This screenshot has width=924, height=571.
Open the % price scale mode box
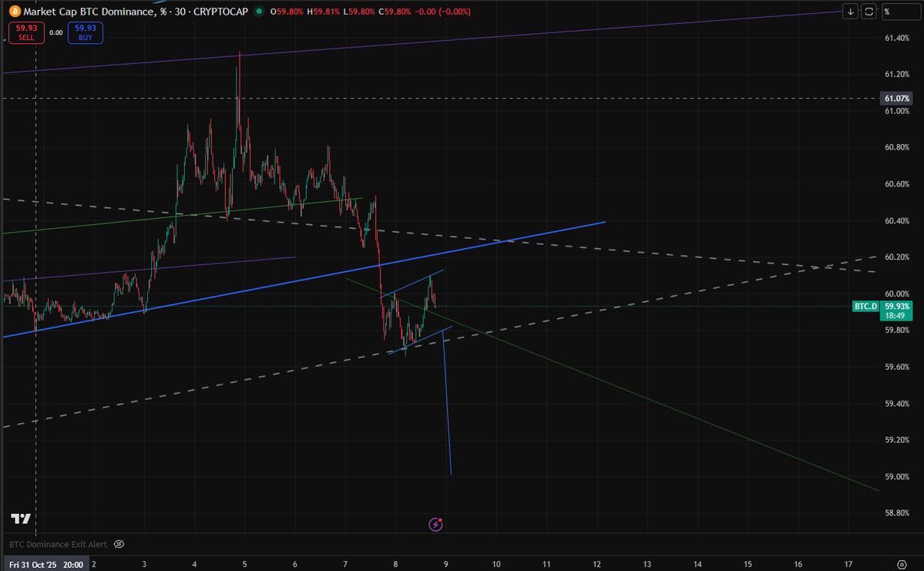point(901,12)
